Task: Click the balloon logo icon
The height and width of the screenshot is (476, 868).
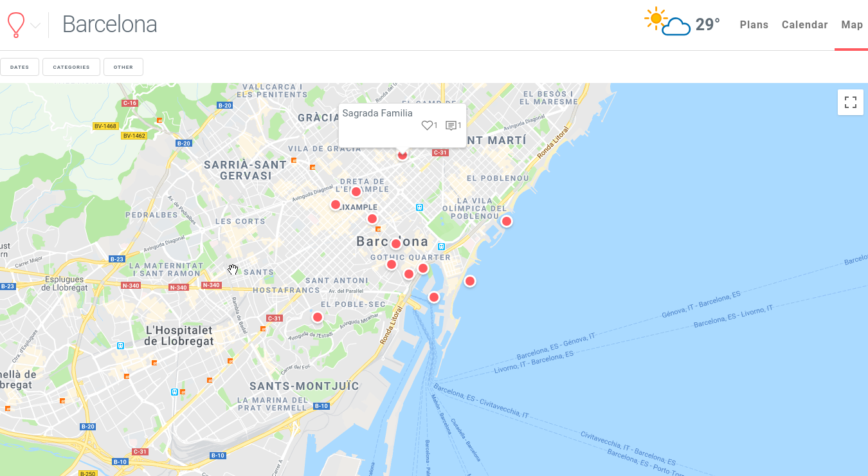Action: pyautogui.click(x=15, y=24)
